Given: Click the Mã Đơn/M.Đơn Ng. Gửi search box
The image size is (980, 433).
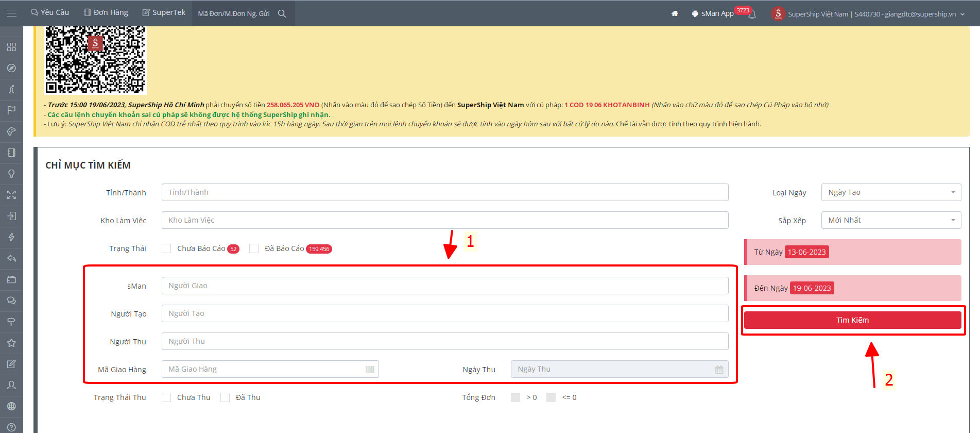Looking at the screenshot, I should pos(234,13).
